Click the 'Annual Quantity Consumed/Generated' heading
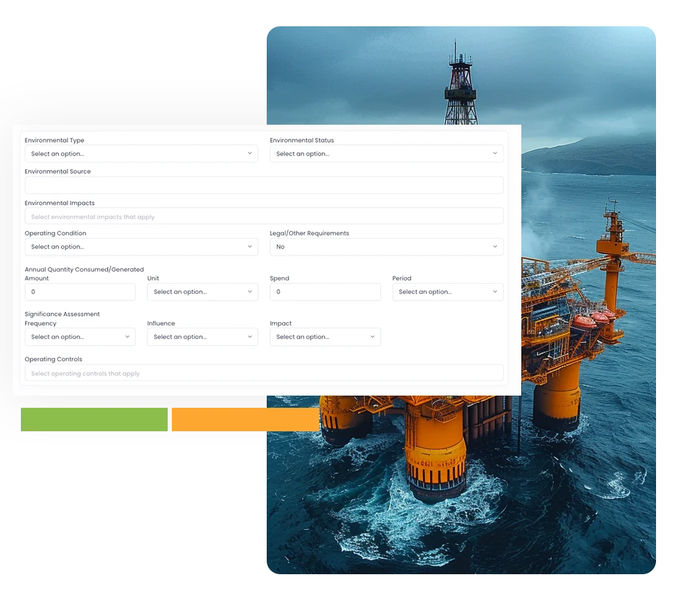685x616 pixels. [x=84, y=270]
